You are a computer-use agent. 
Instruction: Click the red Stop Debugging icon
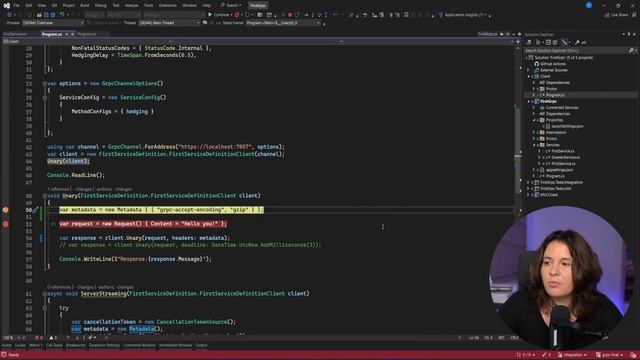coord(290,15)
